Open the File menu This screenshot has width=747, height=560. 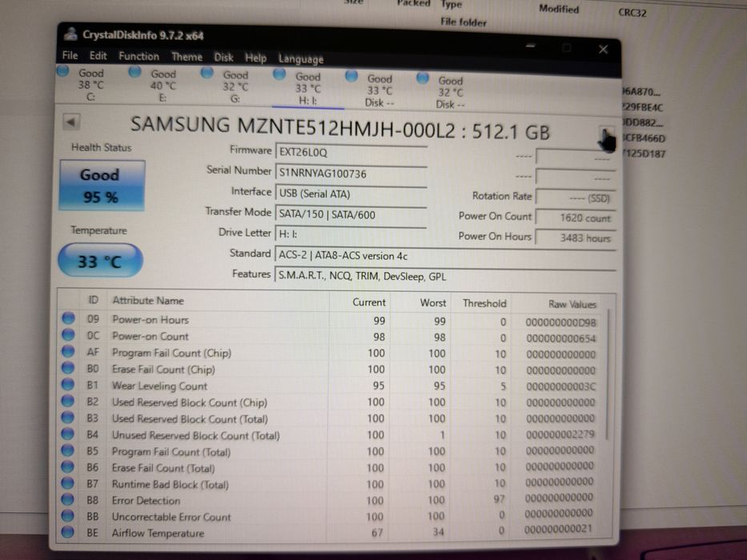click(70, 55)
